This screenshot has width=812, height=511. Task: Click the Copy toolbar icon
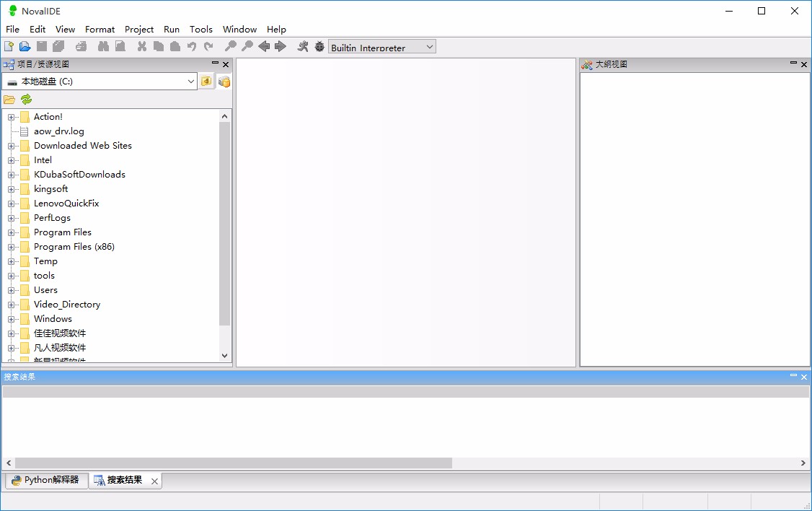point(159,47)
